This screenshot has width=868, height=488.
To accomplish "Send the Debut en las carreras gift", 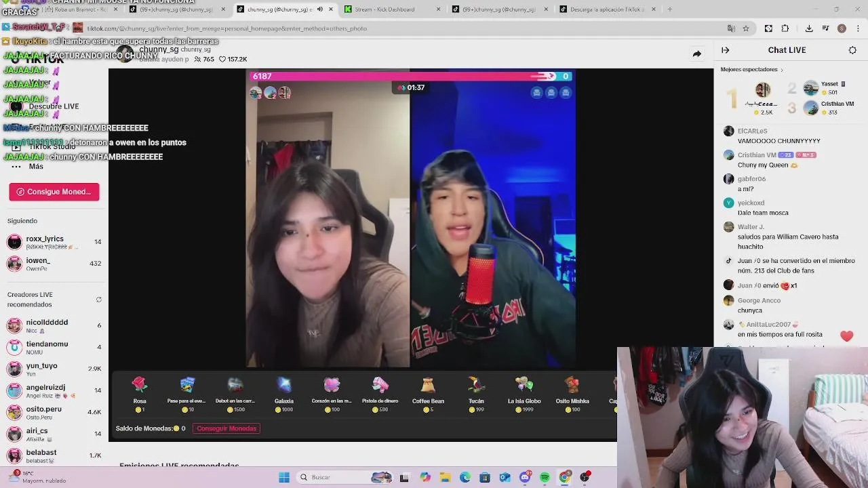I will [235, 394].
